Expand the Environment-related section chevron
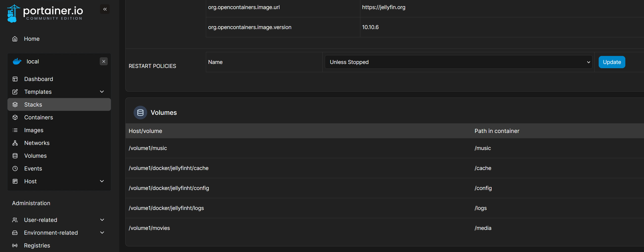Screen dimensions: 644x252 coord(102,233)
